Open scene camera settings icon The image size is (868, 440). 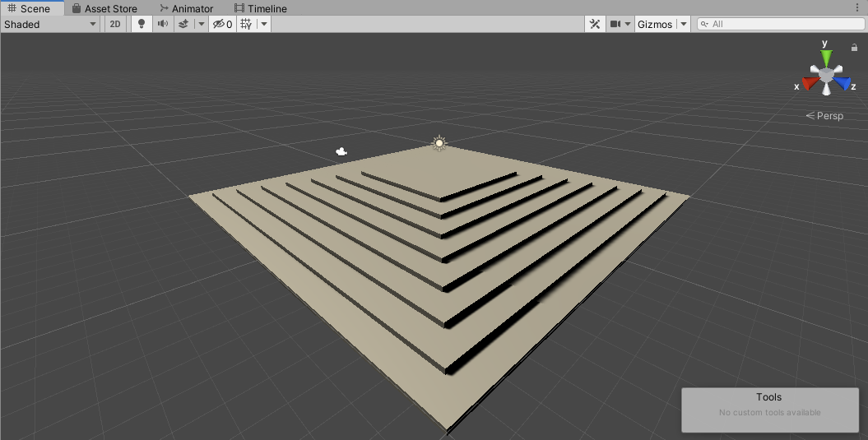(615, 25)
